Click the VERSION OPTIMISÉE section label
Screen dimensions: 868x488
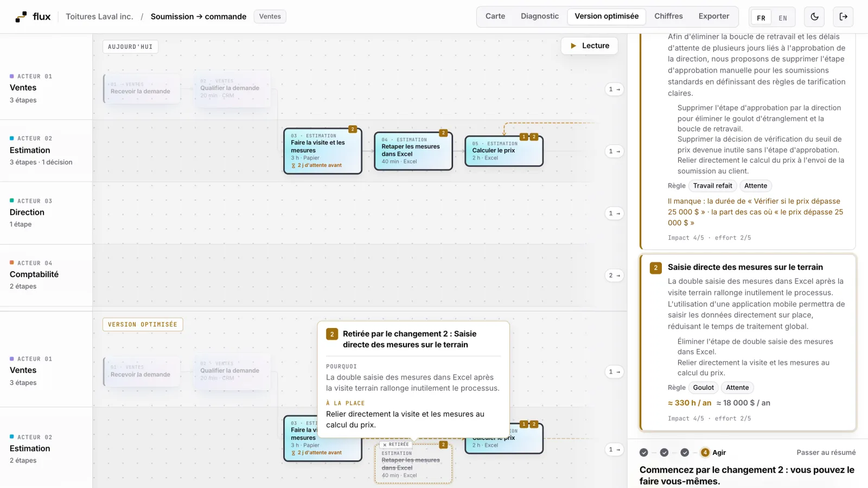(x=143, y=325)
